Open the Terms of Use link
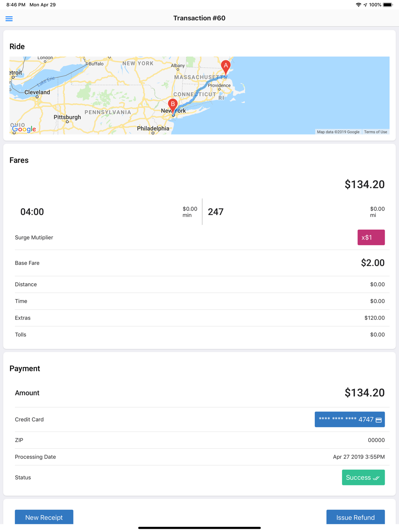399x532 pixels. (x=375, y=132)
